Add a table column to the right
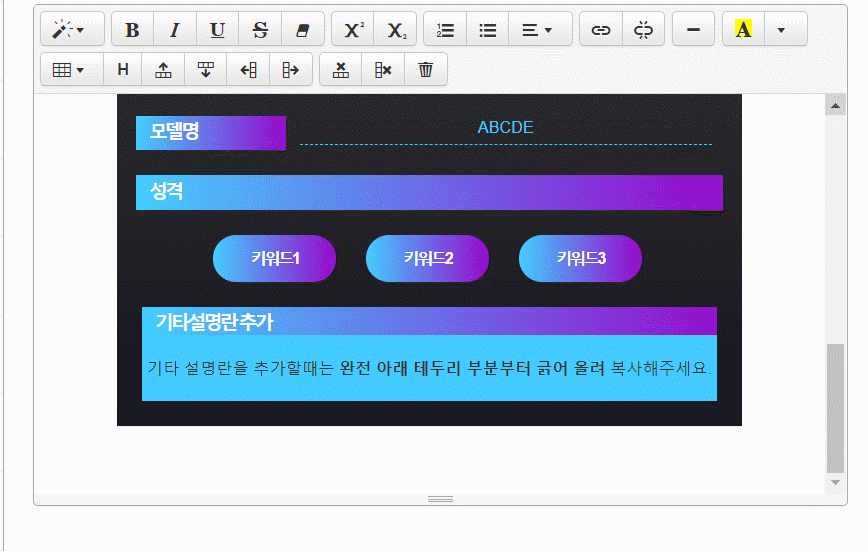The image size is (868, 551). (291, 70)
